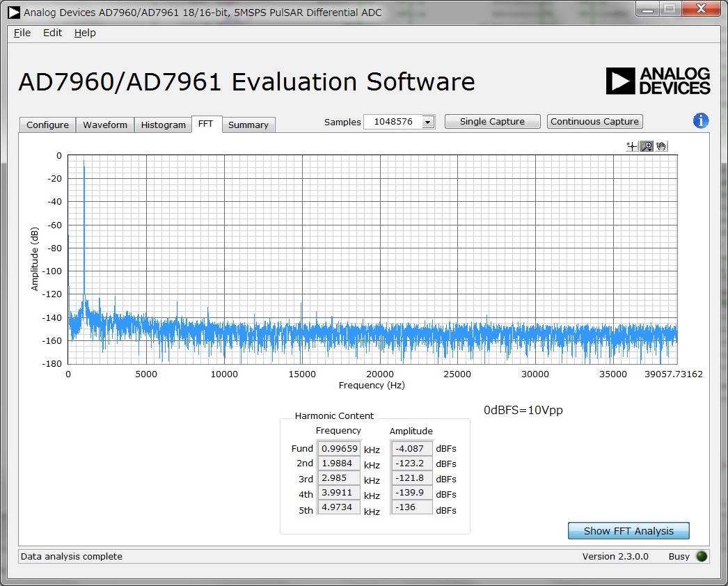Click the y-axis label -100
728x586 pixels.
pos(52,271)
